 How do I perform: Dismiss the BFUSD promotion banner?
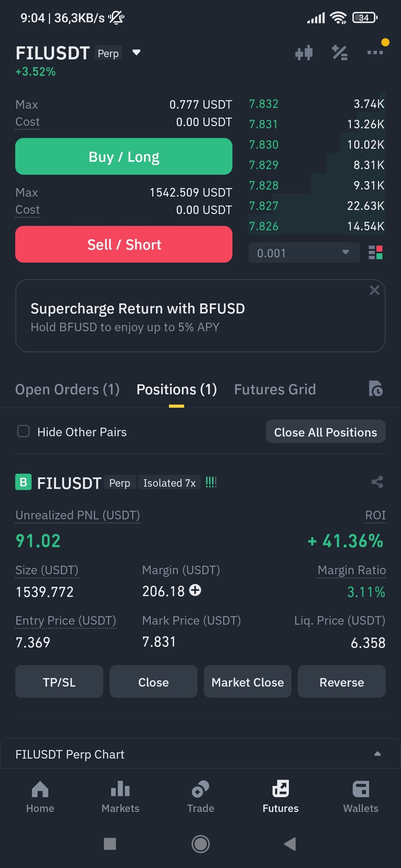pyautogui.click(x=374, y=290)
